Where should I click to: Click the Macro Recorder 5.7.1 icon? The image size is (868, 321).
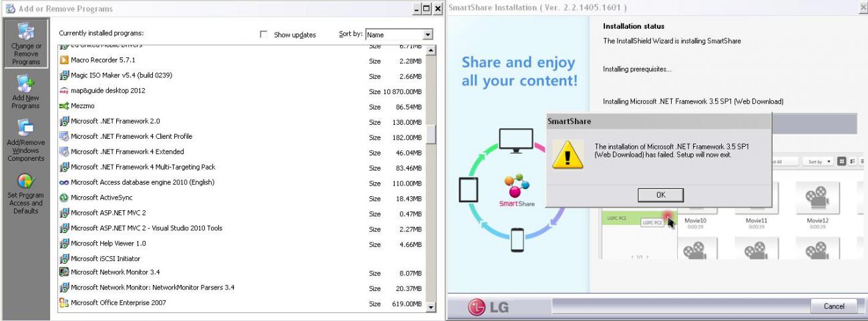point(65,60)
